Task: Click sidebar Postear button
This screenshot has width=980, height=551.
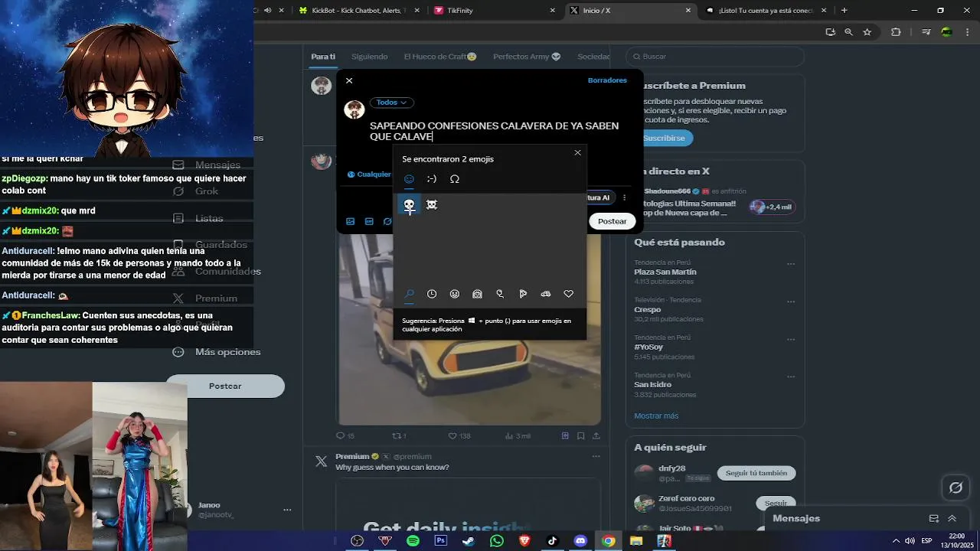Action: pyautogui.click(x=225, y=386)
